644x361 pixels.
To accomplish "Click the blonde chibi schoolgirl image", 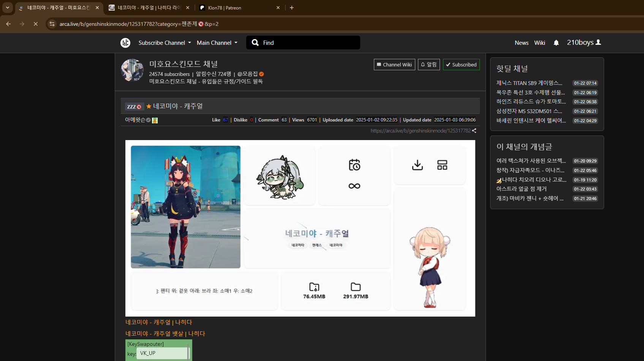I will tap(430, 267).
